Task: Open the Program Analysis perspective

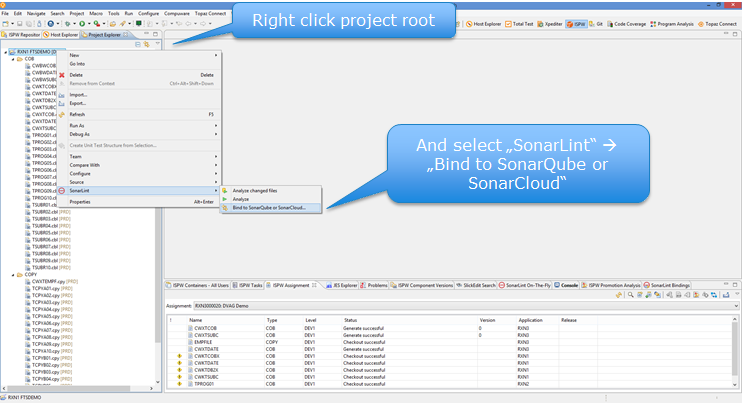Action: (672, 24)
